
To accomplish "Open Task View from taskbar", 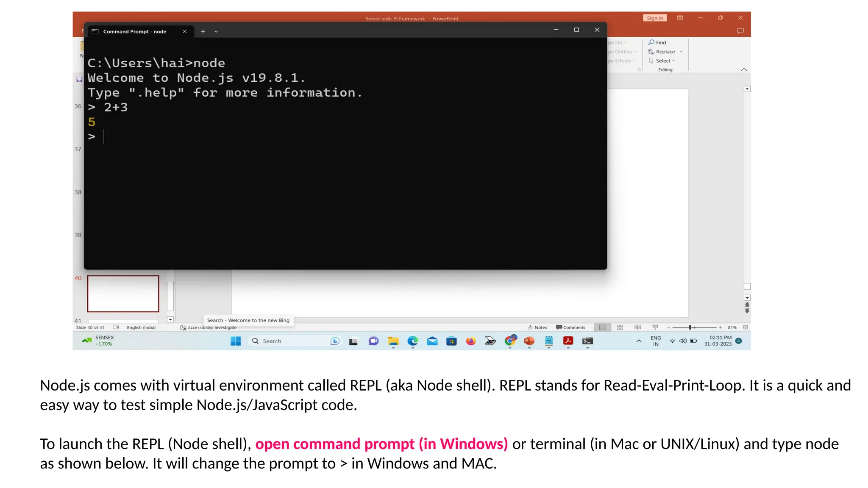I will [353, 341].
